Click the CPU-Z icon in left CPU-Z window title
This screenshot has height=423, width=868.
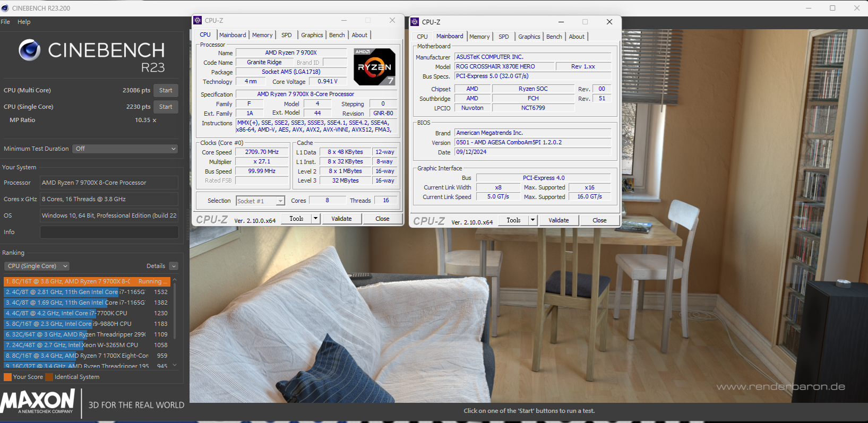pyautogui.click(x=197, y=20)
